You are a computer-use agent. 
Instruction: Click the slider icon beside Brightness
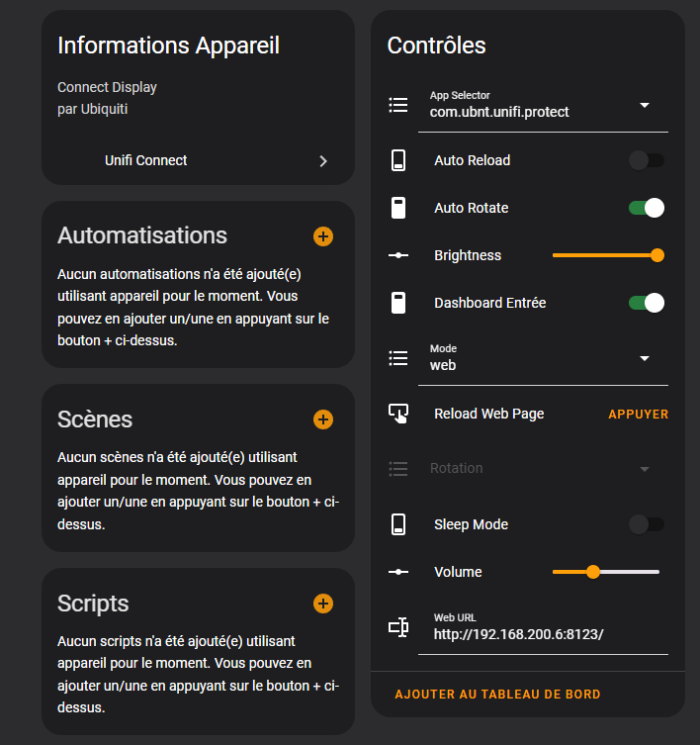tap(398, 255)
